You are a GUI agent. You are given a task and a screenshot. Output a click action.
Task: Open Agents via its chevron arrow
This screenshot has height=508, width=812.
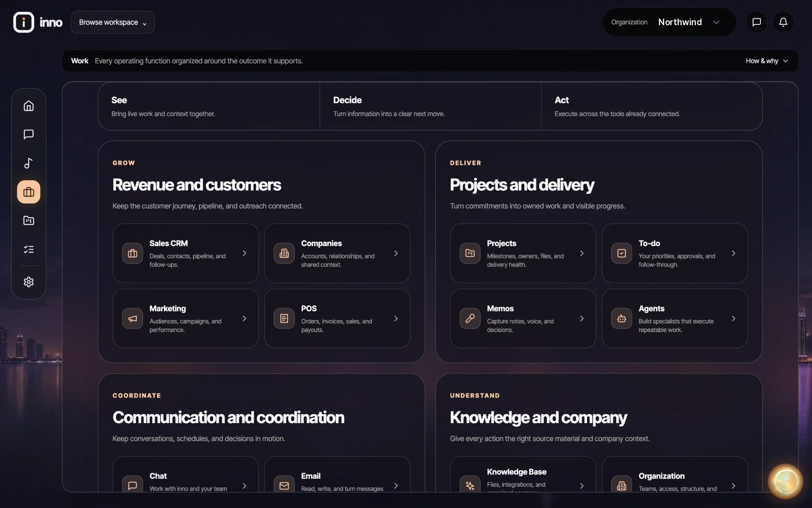coord(734,318)
